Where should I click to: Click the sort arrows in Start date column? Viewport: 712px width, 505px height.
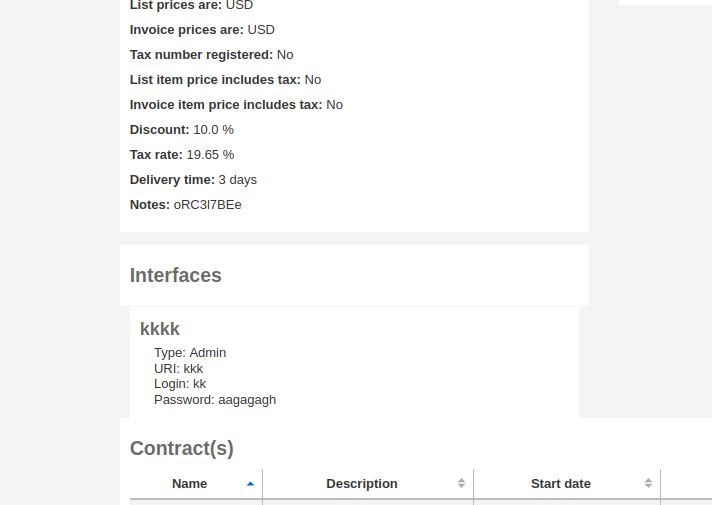click(648, 484)
